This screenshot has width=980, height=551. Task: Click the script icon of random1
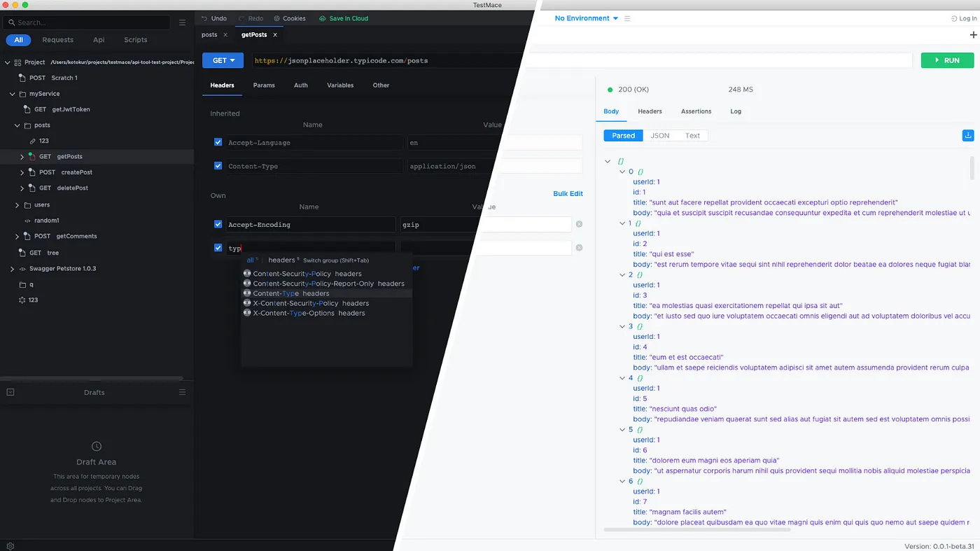(27, 221)
